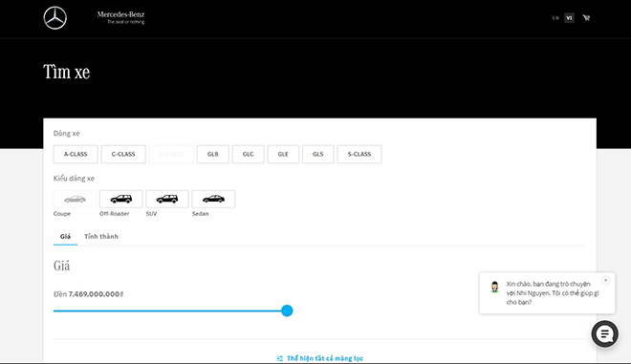631x364 pixels.
Task: Click the filter icon beside Thể hiện tất cả
Action: click(280, 358)
